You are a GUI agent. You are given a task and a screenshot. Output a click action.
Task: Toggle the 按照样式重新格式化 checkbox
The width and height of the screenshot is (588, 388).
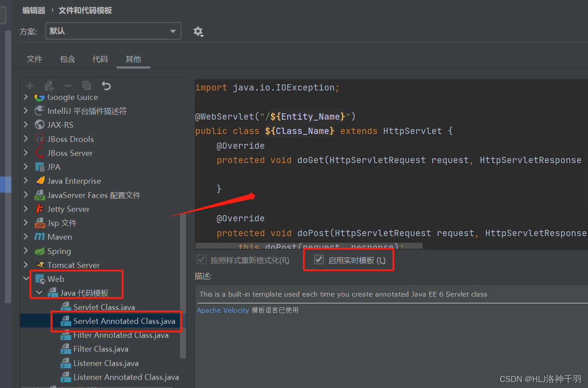coord(201,259)
